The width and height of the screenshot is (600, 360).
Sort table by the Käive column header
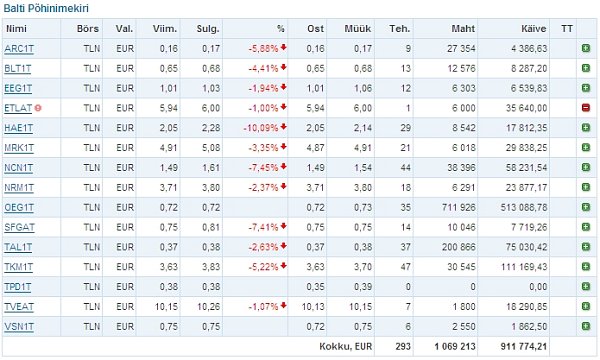(533, 29)
